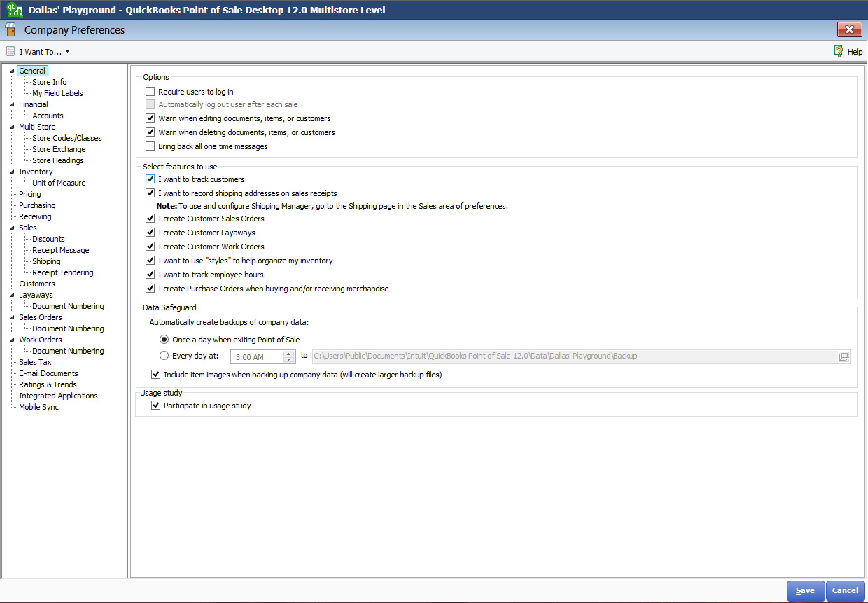Open My Field Labels preferences
The height and width of the screenshot is (603, 868).
tap(57, 93)
